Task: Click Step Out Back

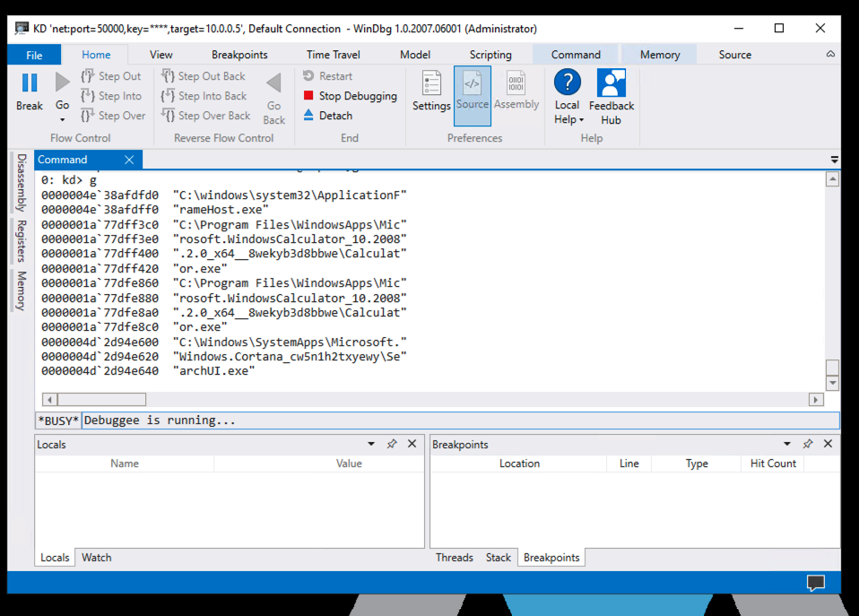Action: pos(204,76)
